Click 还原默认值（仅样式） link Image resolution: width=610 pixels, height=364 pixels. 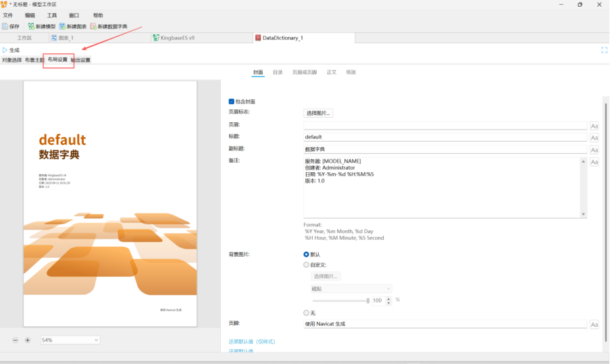pyautogui.click(x=252, y=342)
